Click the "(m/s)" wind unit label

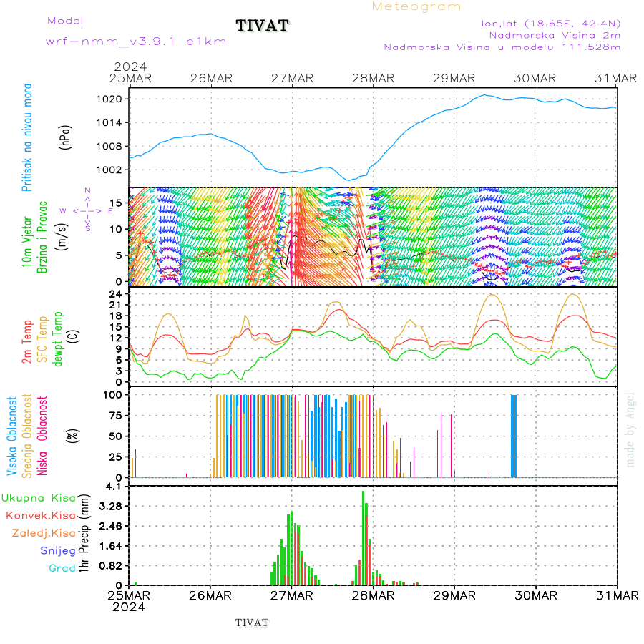pyautogui.click(x=62, y=237)
